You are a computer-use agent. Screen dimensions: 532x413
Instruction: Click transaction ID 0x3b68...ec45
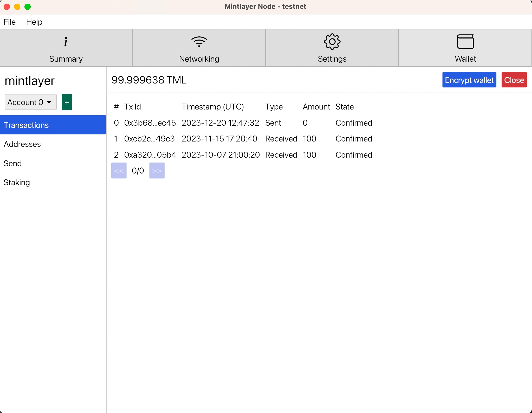pos(150,123)
